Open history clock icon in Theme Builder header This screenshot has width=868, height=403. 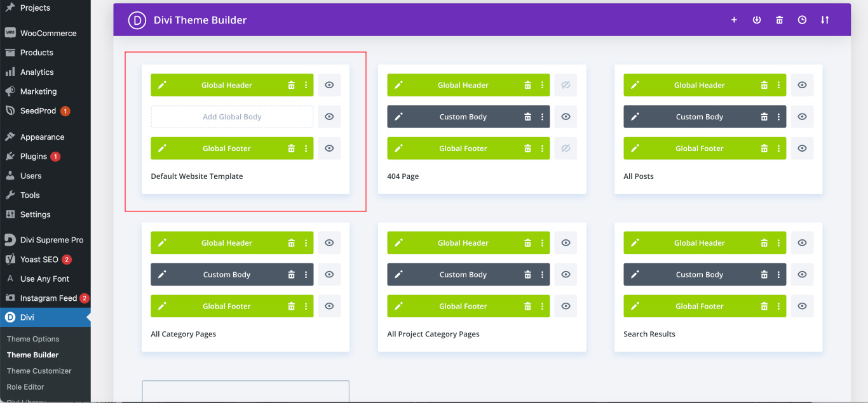pyautogui.click(x=803, y=20)
